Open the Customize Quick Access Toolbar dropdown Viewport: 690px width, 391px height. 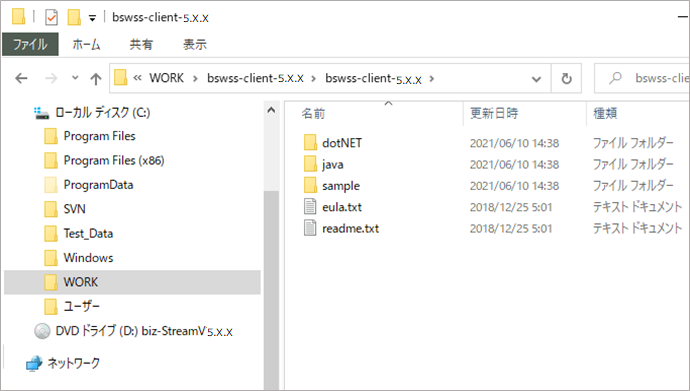pyautogui.click(x=92, y=18)
